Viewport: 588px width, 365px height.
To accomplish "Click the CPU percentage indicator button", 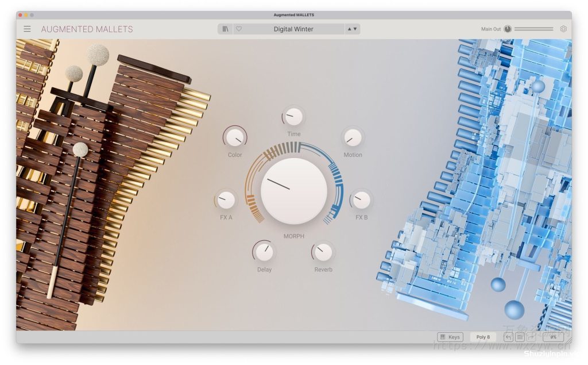I will [x=552, y=337].
